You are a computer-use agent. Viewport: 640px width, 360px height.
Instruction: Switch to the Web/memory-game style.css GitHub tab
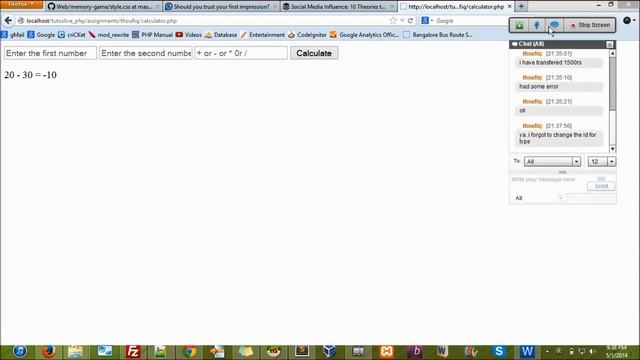pos(103,7)
